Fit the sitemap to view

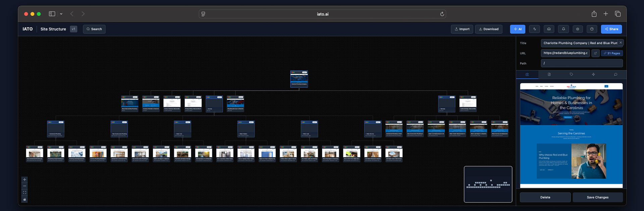(x=24, y=193)
